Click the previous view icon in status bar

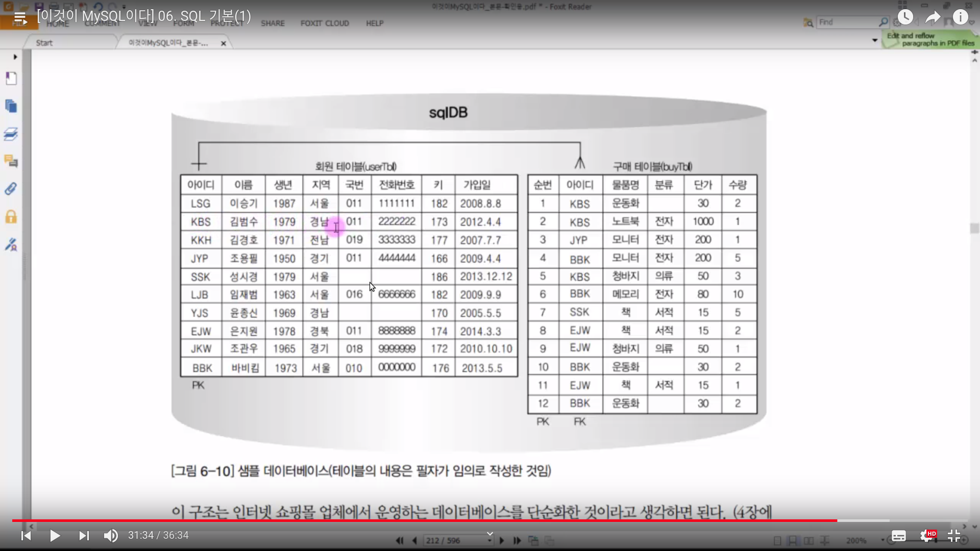point(533,540)
